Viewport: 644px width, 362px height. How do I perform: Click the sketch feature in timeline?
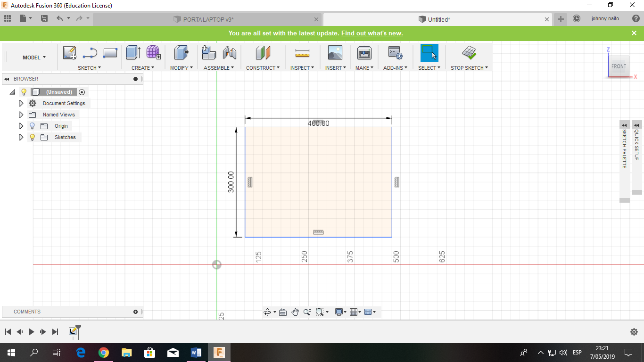coord(73,332)
